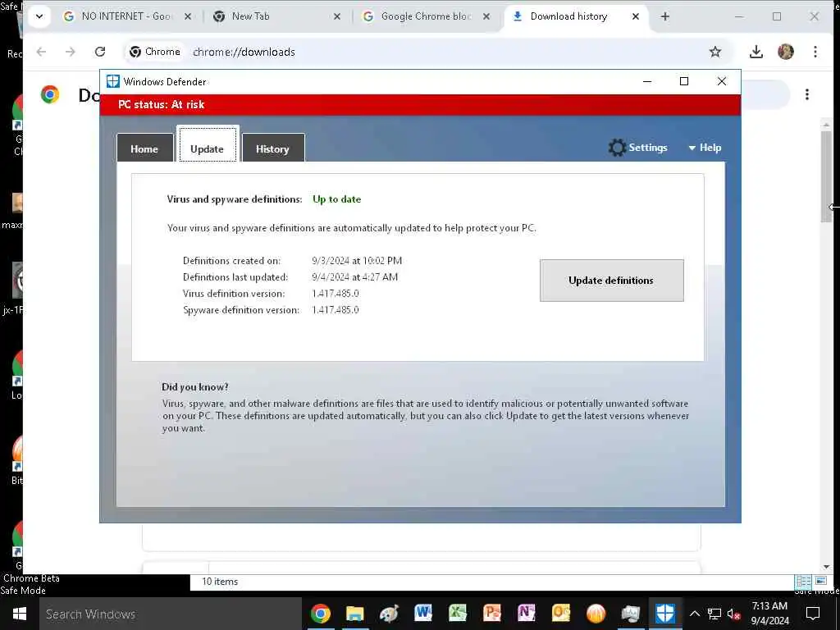Open Chrome from the taskbar
840x630 pixels.
tap(321, 614)
